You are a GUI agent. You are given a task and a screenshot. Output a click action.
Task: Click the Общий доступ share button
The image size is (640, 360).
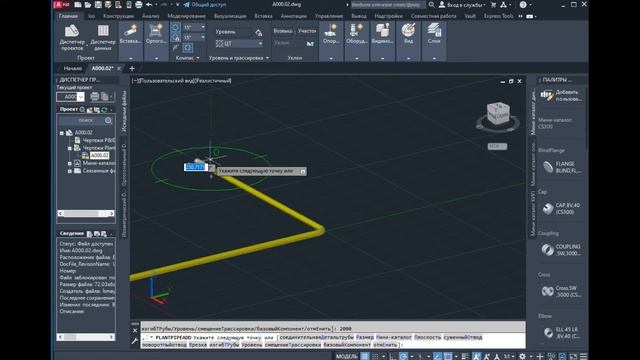tap(204, 4)
